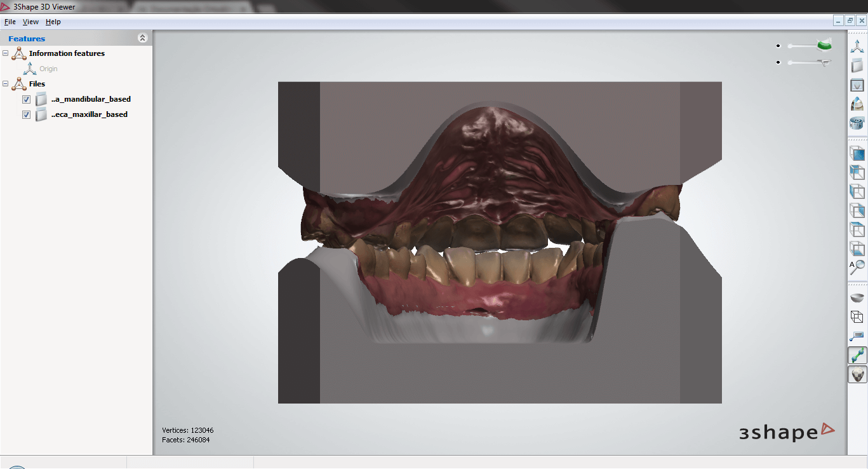Click the measuring tape tool icon
868x469 pixels.
coord(857,123)
